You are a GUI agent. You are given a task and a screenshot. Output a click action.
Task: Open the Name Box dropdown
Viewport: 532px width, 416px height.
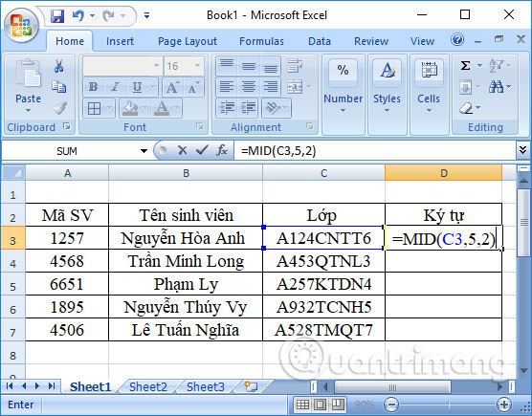[x=144, y=151]
